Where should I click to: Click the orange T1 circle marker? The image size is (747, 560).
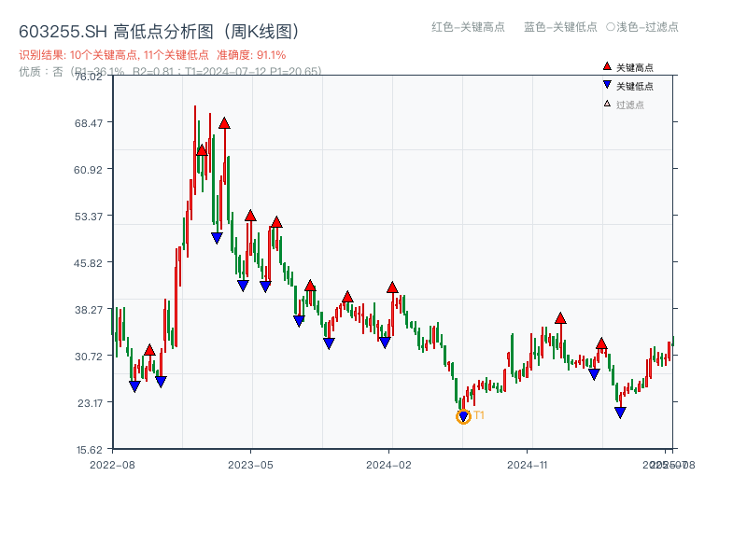pos(463,416)
